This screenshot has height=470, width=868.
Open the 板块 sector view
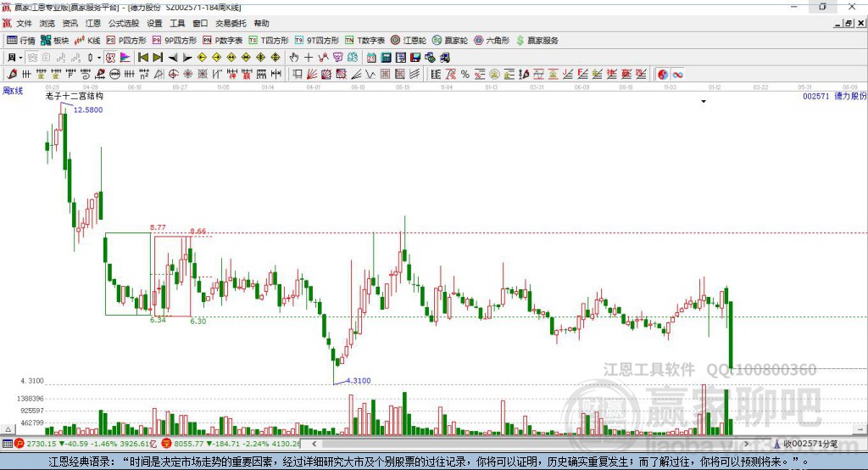tap(54, 41)
